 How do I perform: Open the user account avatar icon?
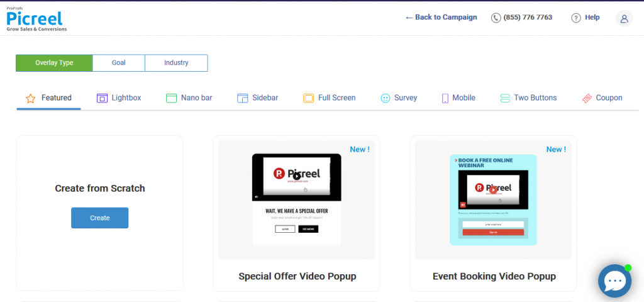click(624, 18)
